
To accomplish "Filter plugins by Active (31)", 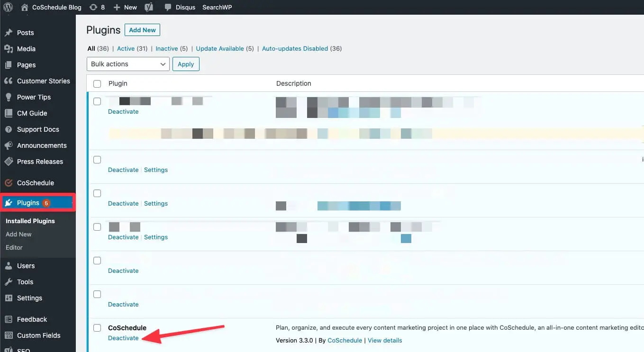I will click(132, 48).
